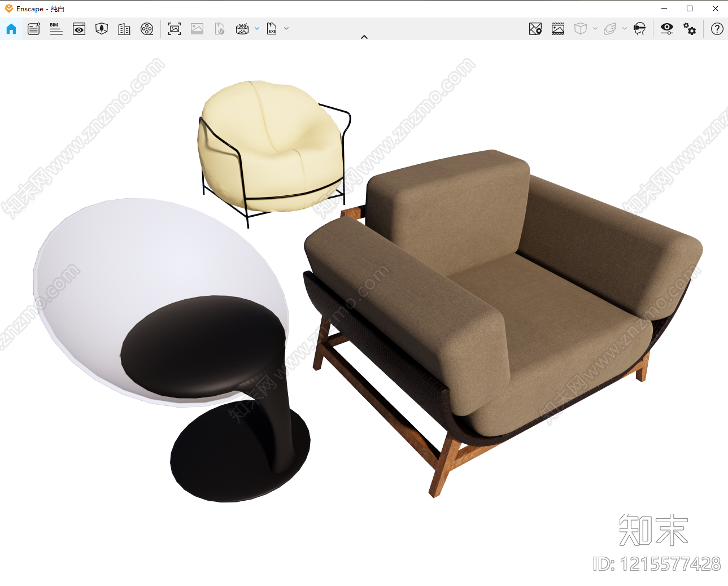Screen dimensions: 728x586
Task: Toggle the safe frame icon
Action: [558, 29]
